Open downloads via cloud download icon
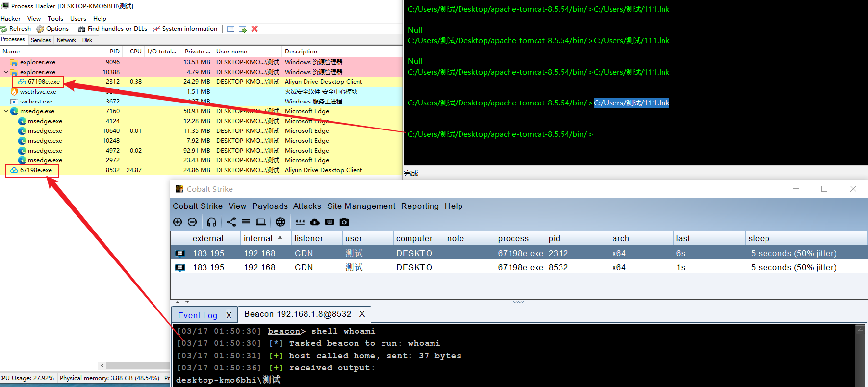 [315, 222]
